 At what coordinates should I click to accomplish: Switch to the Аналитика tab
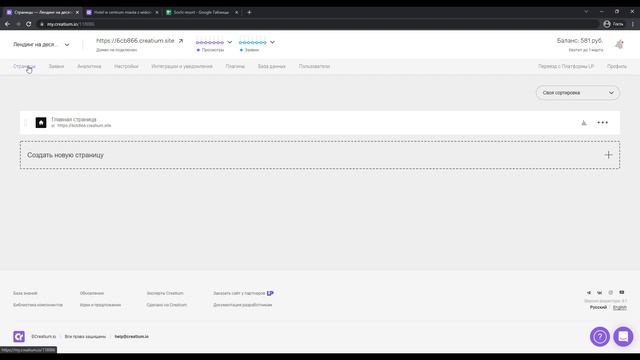pos(89,66)
